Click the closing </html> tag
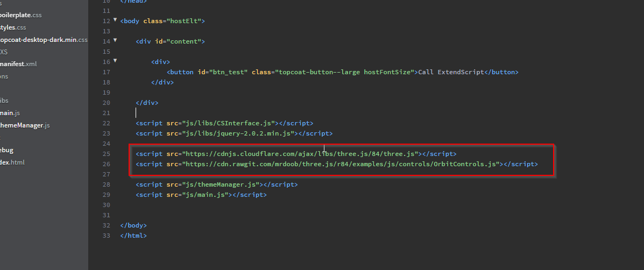This screenshot has width=644, height=270. click(x=133, y=236)
